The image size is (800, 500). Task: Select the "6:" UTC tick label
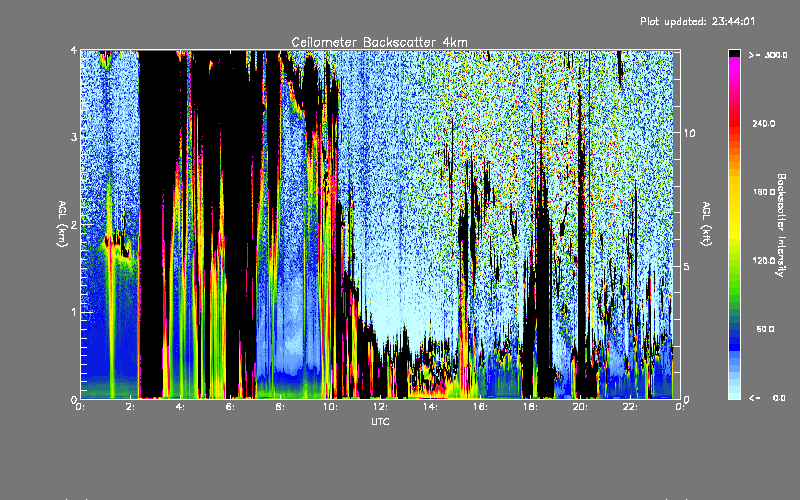pos(231,407)
